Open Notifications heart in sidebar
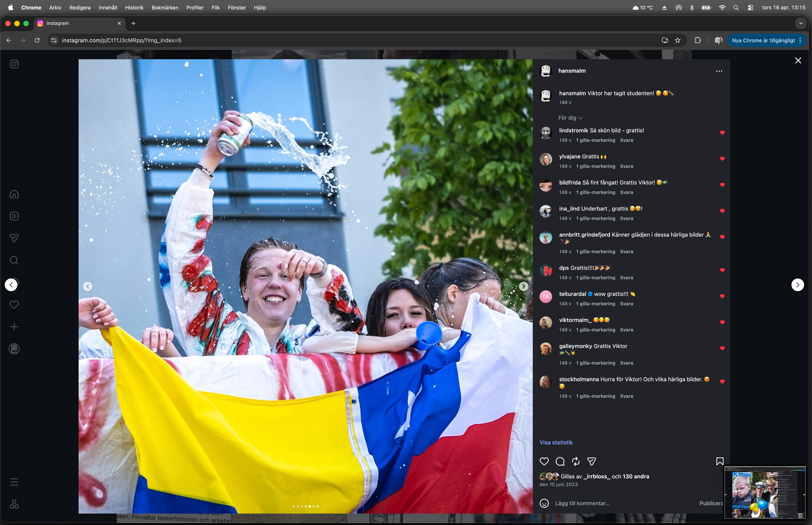Screen dimensions: 812x525 14,304
